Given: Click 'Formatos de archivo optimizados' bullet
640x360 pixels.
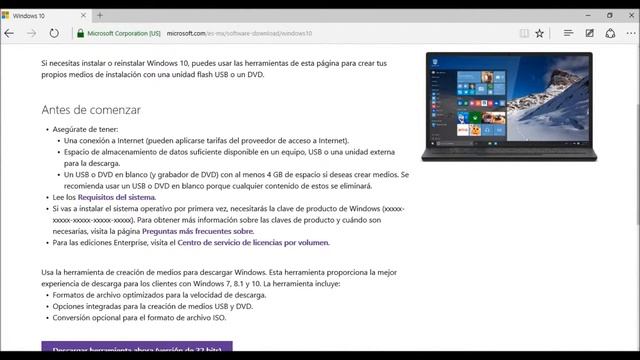Looking at the screenshot, I should [159, 295].
